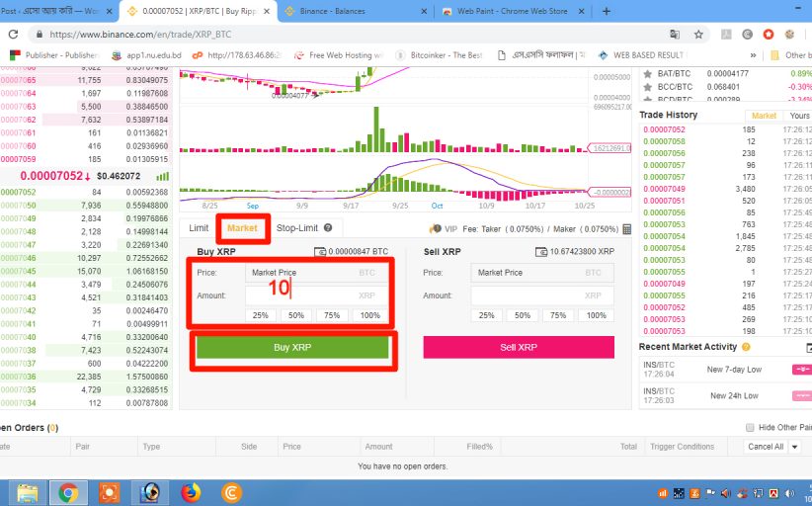Favorite the BCC/BTC pair star
Screen dimensions: 812x506
648,87
